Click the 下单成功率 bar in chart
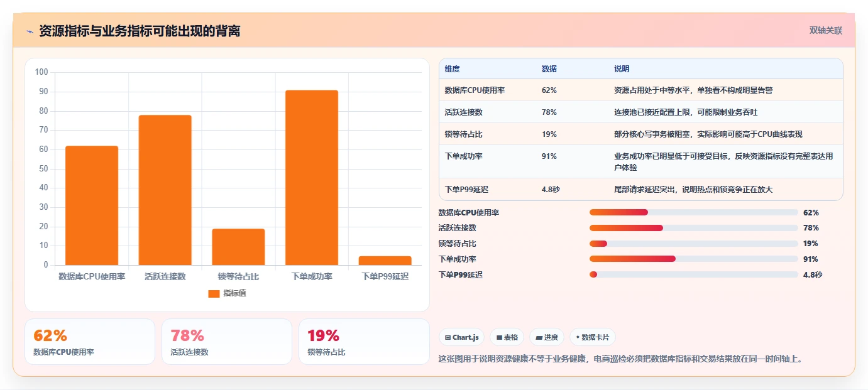 [x=312, y=178]
